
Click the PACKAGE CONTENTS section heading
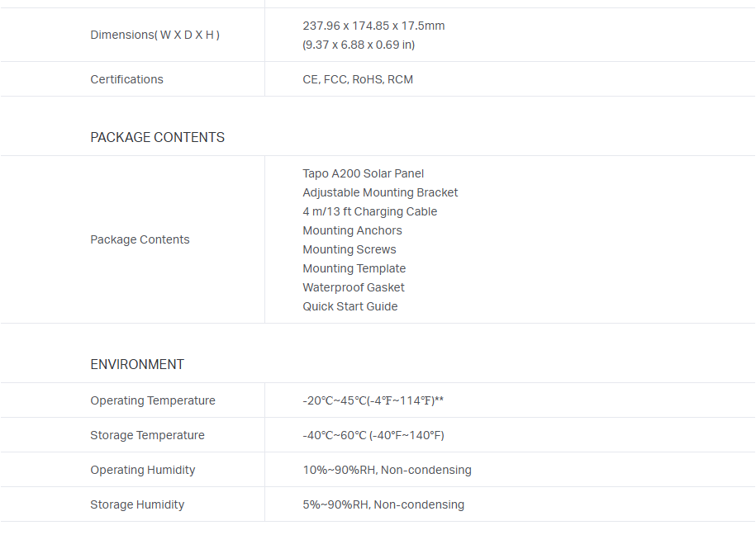pyautogui.click(x=157, y=137)
